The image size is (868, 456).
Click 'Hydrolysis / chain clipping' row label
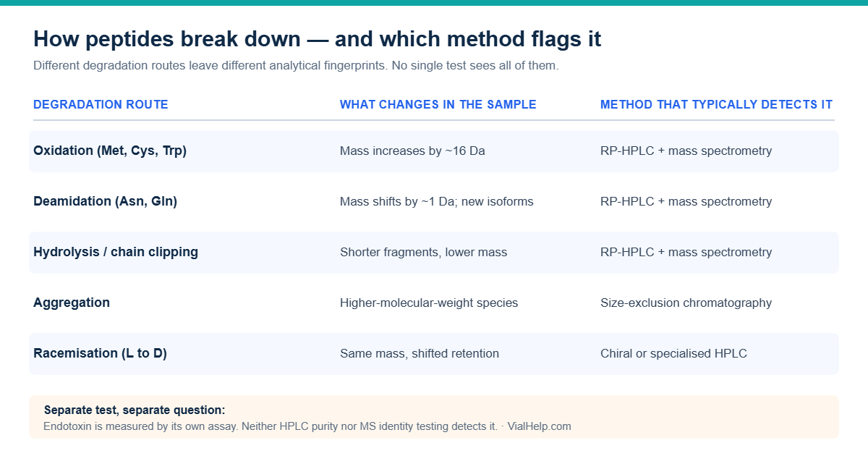coord(116,253)
